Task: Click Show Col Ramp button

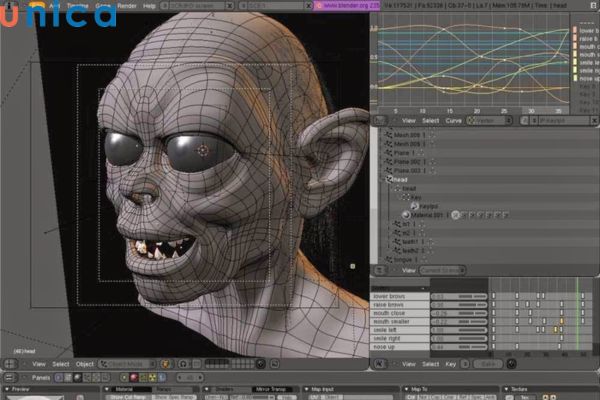Action: pos(127,397)
